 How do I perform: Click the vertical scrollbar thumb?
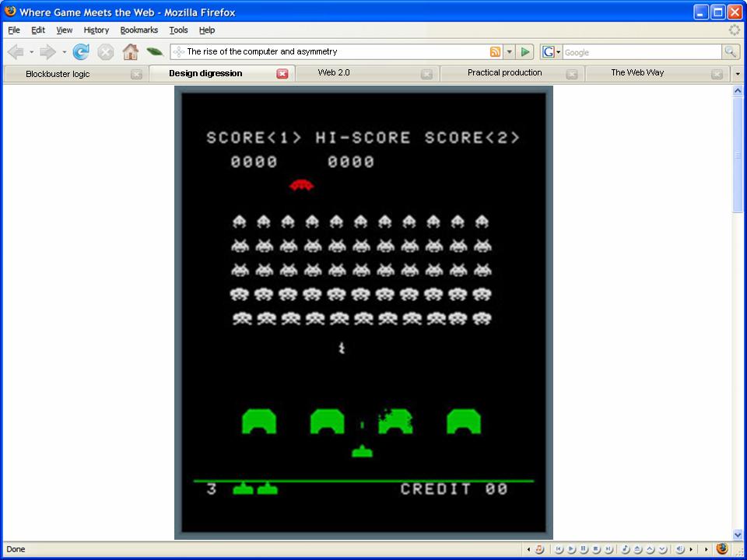[x=738, y=155]
